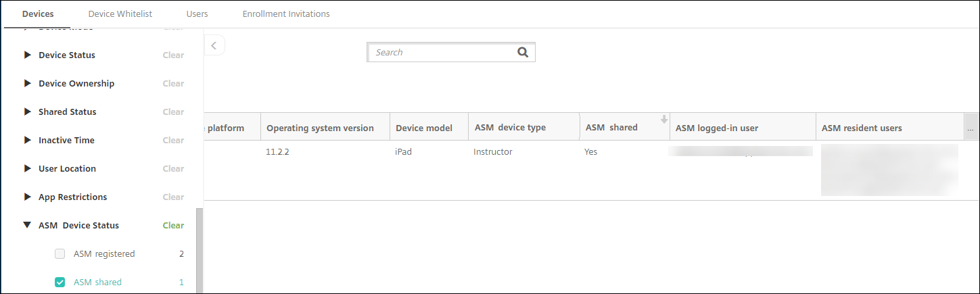Image resolution: width=980 pixels, height=294 pixels.
Task: Expand the Device Status filter
Action: pyautogui.click(x=28, y=55)
